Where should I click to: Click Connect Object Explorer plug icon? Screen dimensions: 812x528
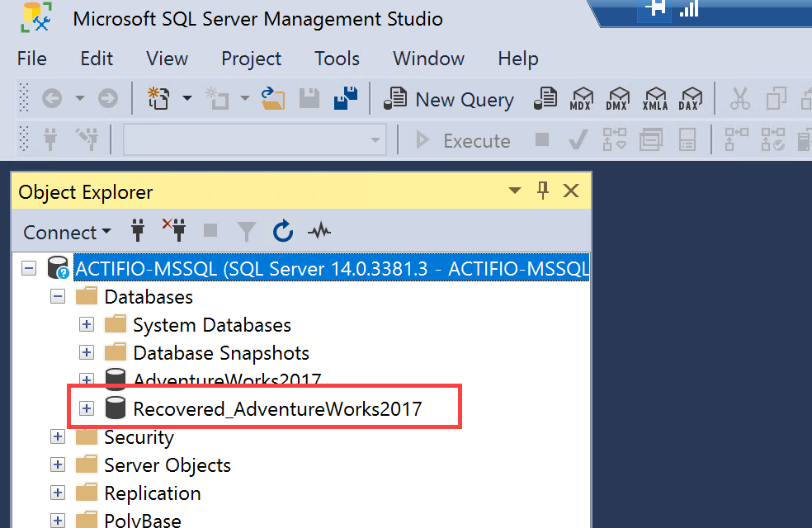(x=138, y=230)
